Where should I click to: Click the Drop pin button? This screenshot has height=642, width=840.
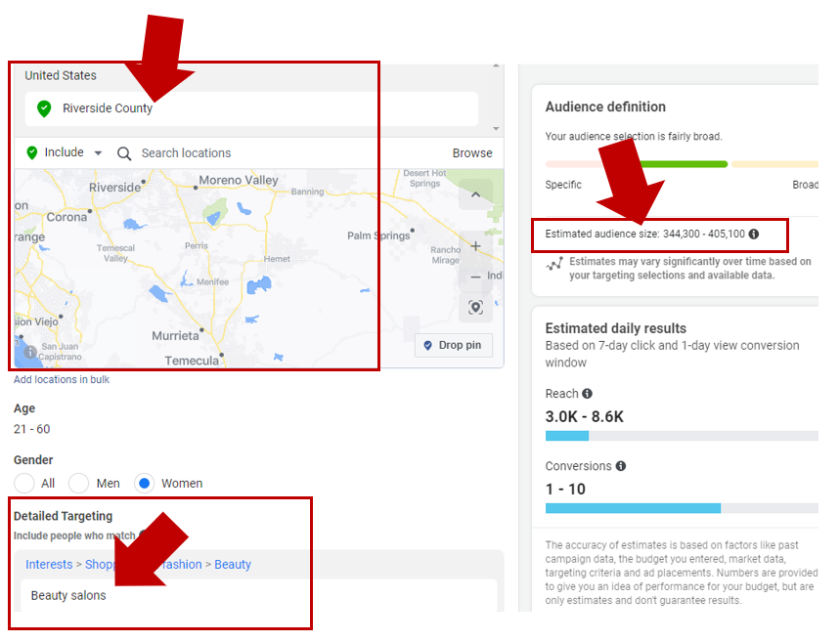pyautogui.click(x=453, y=345)
